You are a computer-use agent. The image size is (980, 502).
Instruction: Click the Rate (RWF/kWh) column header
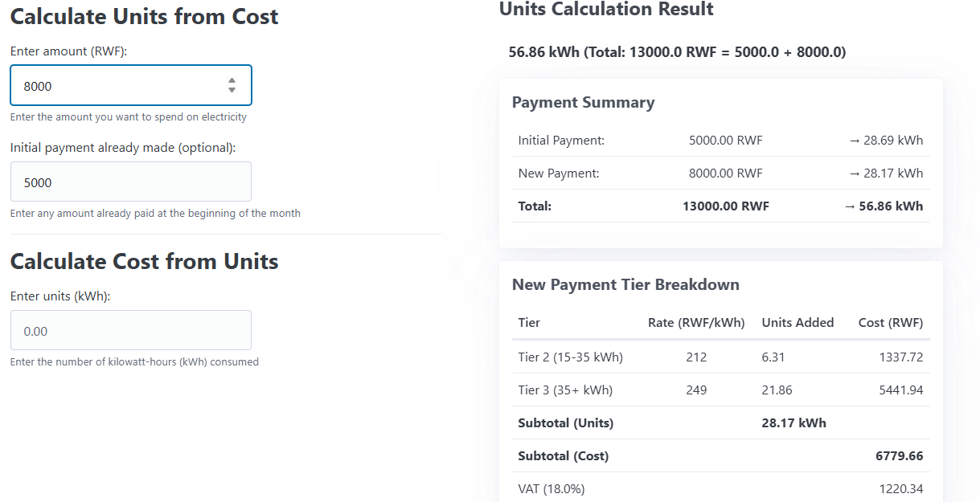(696, 322)
